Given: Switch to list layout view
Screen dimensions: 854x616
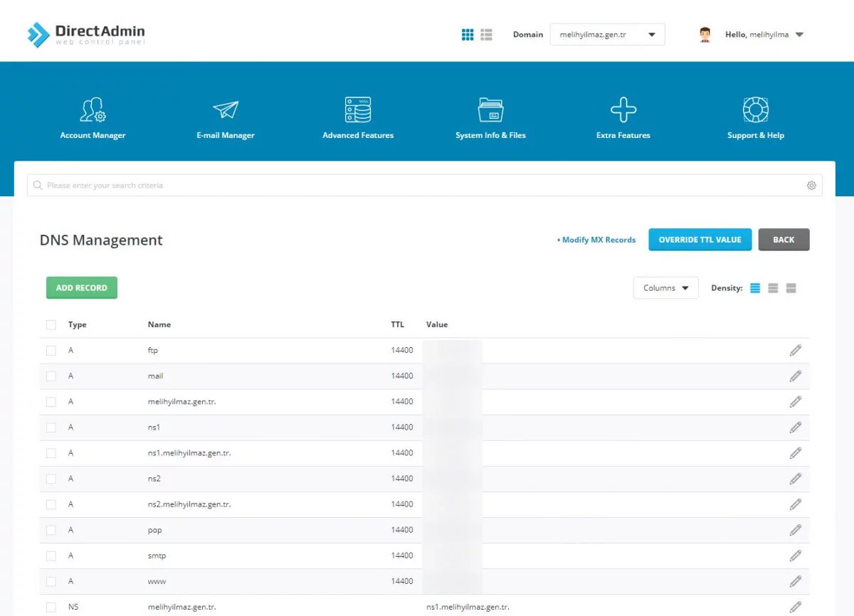Looking at the screenshot, I should 487,34.
